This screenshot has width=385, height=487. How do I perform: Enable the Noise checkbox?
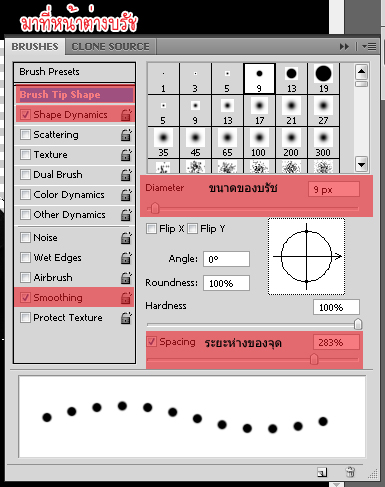(x=25, y=237)
